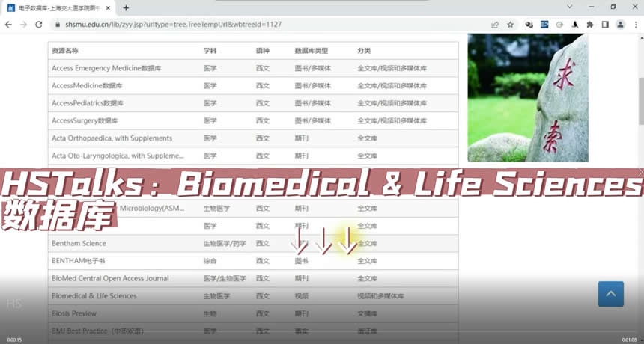Click the 分类 column header
The width and height of the screenshot is (644, 344).
364,51
